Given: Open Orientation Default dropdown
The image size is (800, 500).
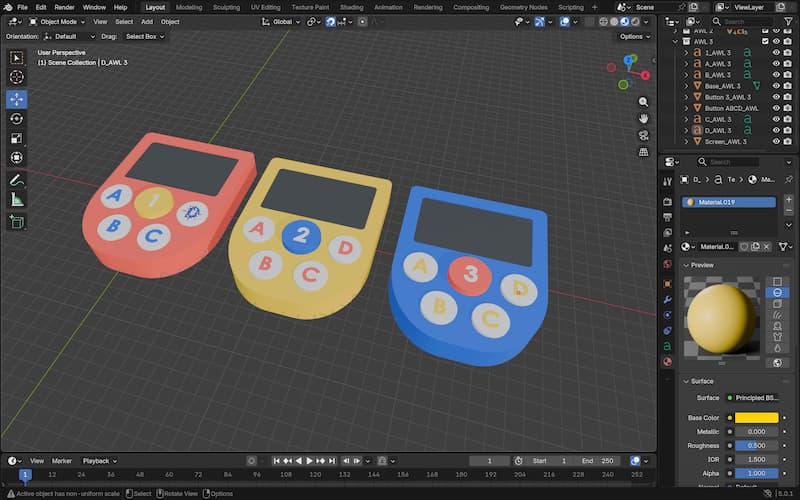Looking at the screenshot, I should click(x=69, y=37).
